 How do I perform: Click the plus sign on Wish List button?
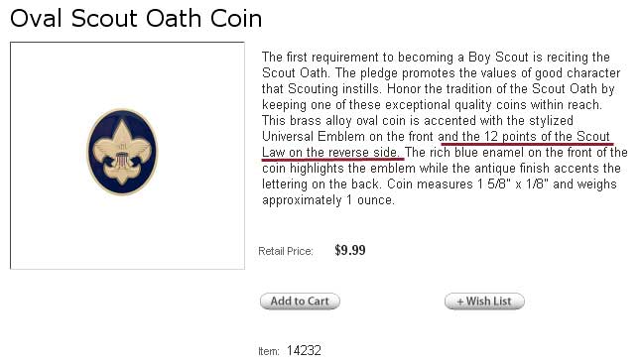[460, 302]
